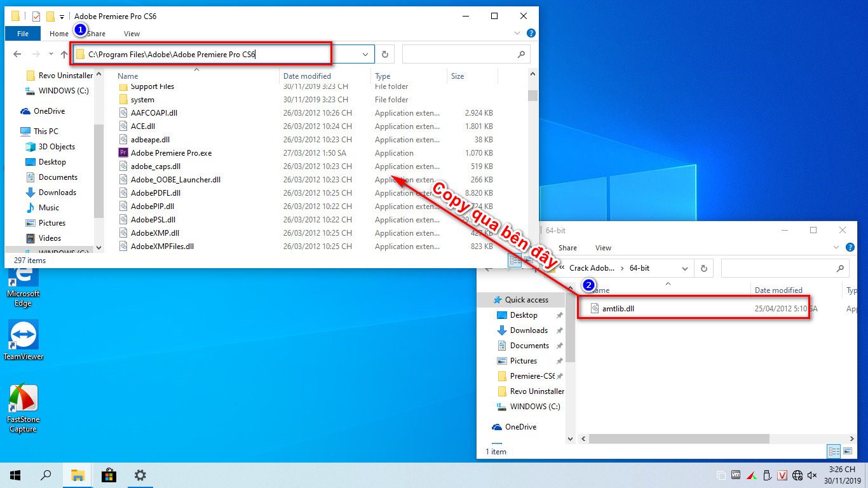Open FastStone Capture desktop shortcut
The height and width of the screenshot is (488, 868).
click(x=24, y=409)
